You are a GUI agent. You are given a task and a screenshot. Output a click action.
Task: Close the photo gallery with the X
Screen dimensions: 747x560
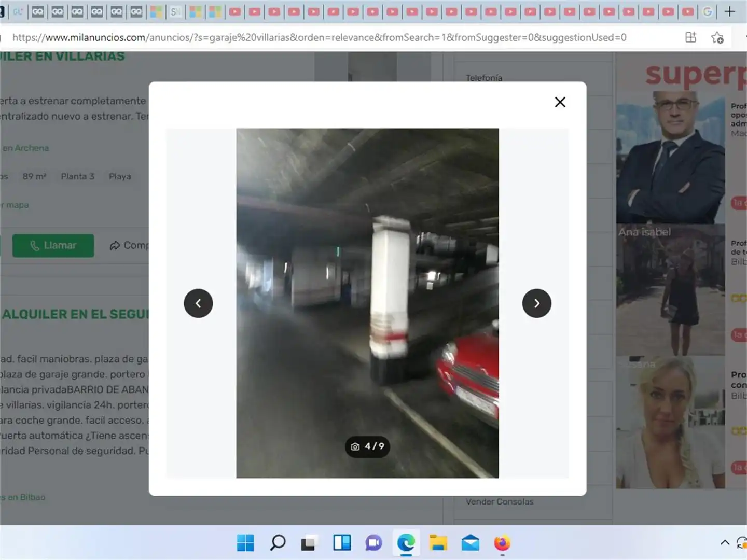coord(560,102)
